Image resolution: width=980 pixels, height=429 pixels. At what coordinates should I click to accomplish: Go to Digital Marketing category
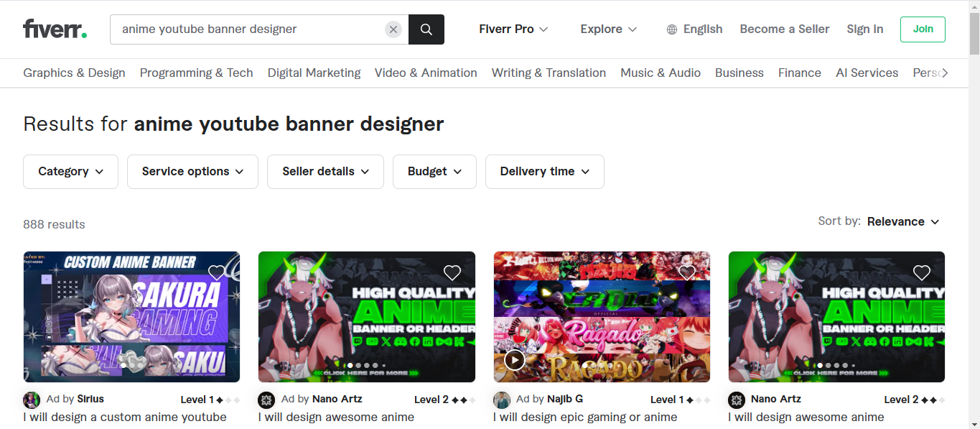[314, 73]
